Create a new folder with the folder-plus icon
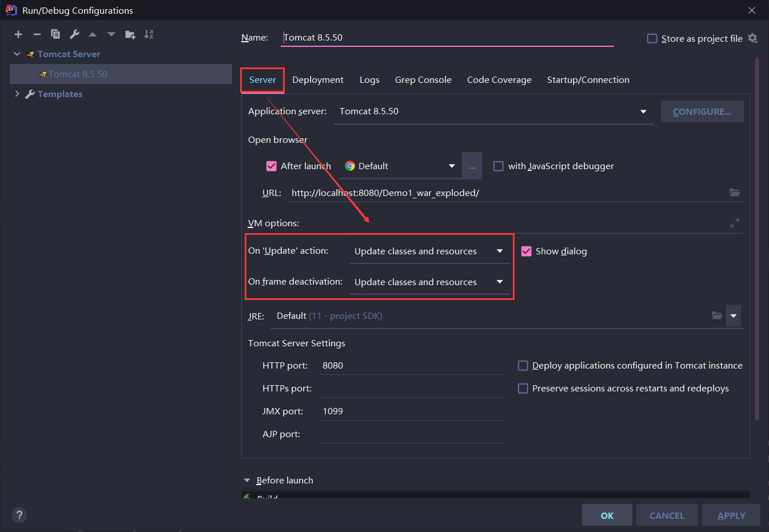Viewport: 769px width, 532px height. 130,34
